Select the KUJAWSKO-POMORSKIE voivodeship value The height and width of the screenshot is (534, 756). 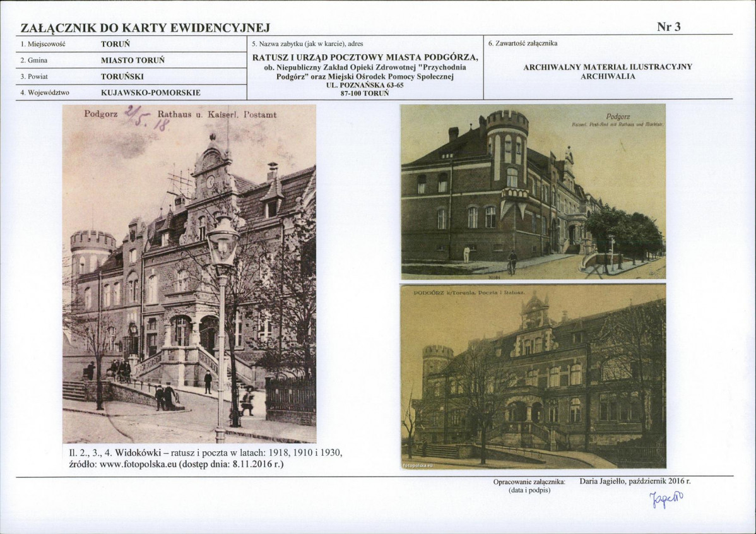(x=150, y=93)
